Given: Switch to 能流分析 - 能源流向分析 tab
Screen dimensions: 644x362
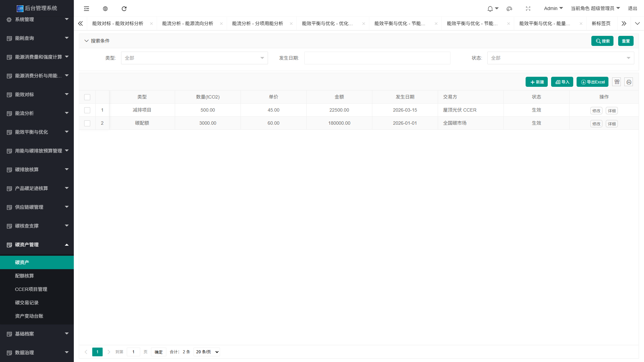Looking at the screenshot, I should (x=187, y=23).
